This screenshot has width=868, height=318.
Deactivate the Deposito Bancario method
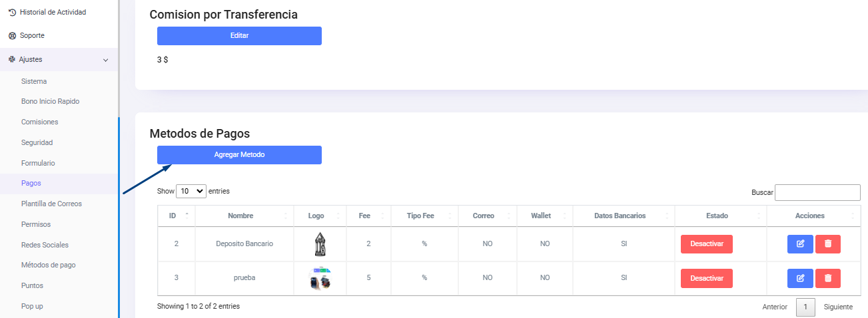click(706, 244)
